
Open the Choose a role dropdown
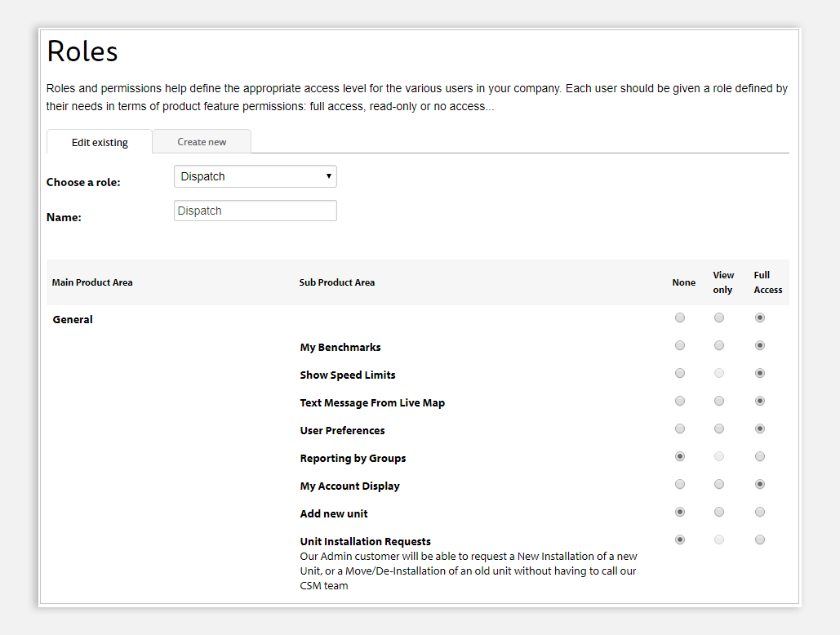click(x=255, y=176)
